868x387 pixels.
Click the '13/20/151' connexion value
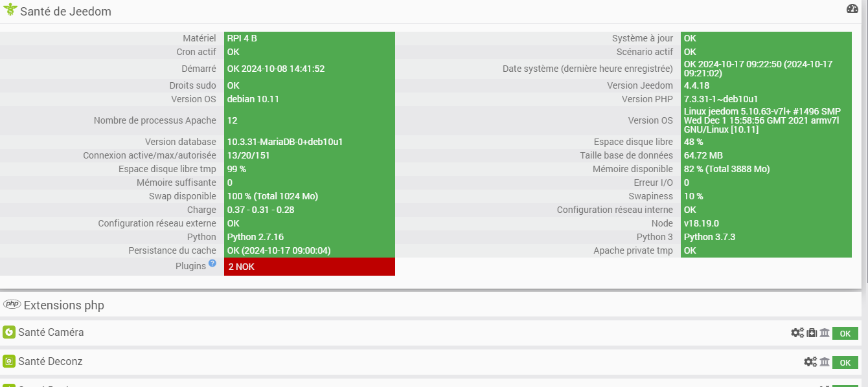(x=249, y=155)
